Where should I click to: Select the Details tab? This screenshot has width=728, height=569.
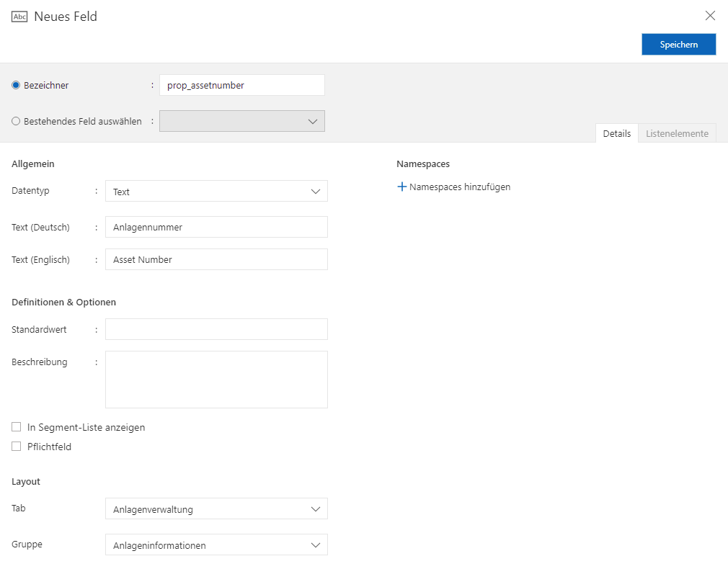(x=616, y=133)
